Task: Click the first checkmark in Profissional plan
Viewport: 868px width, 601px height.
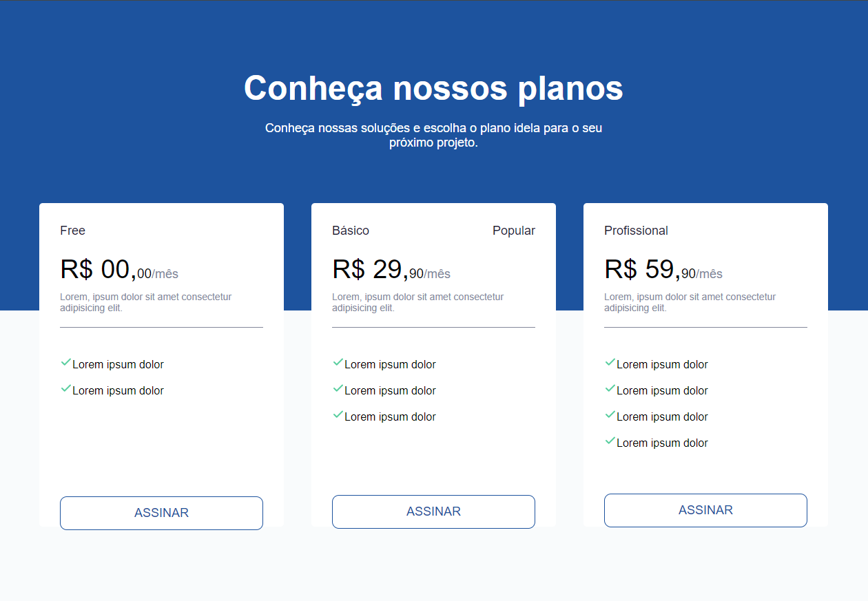Action: (x=610, y=361)
